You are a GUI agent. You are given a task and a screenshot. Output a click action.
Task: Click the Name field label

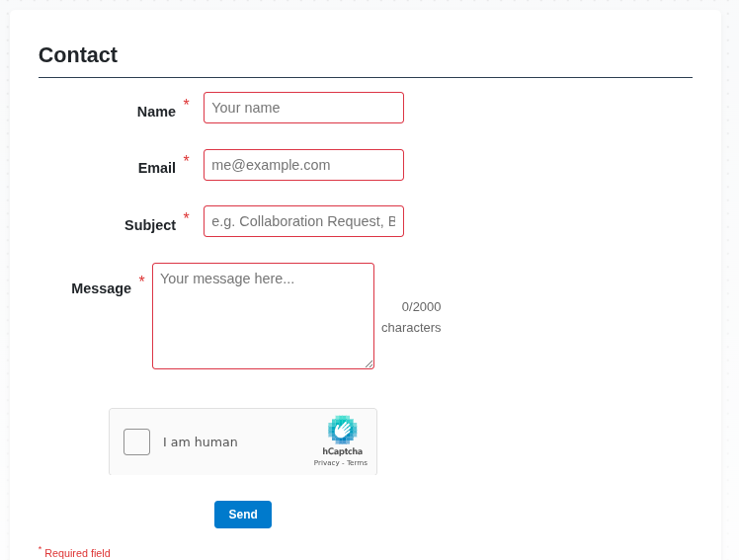pos(156,112)
